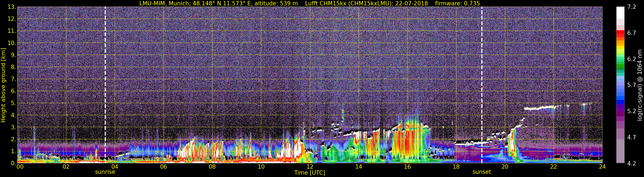Click the height axis tick label '4.'
Viewport: 644px width, 177px height.
[13, 115]
